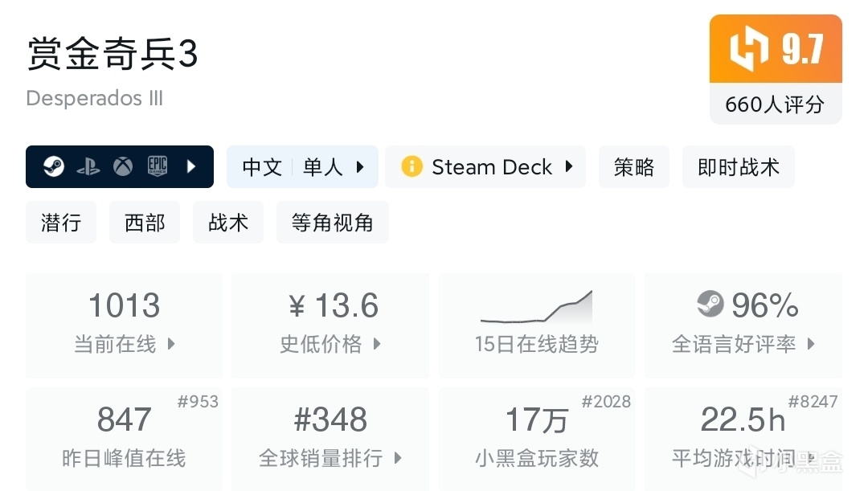The height and width of the screenshot is (491, 868).
Task: Open the 当前在线 details arrow
Action: 170,345
